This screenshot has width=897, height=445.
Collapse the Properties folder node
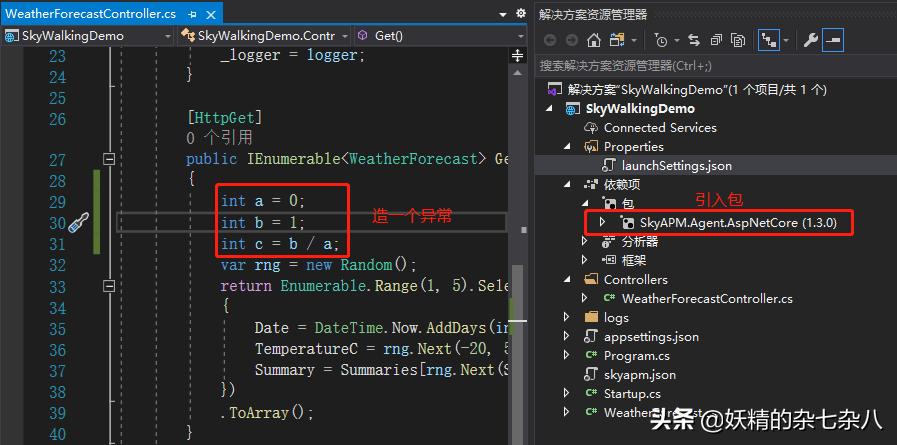click(567, 146)
